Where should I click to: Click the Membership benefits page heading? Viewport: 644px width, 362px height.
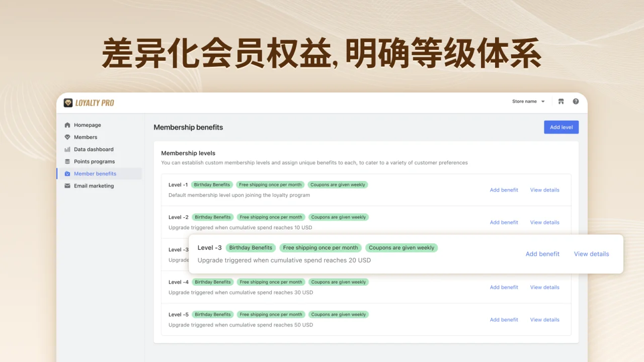tap(188, 127)
